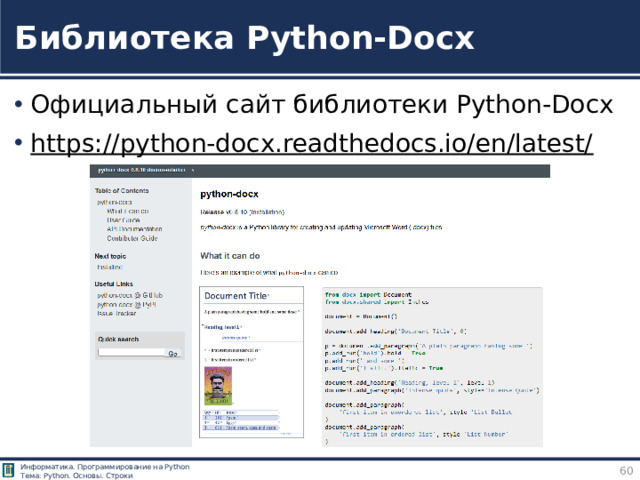Click the python-docx 0.8.10 documentation header link
Image resolution: width=640 pixels, height=480 pixels.
point(141,170)
